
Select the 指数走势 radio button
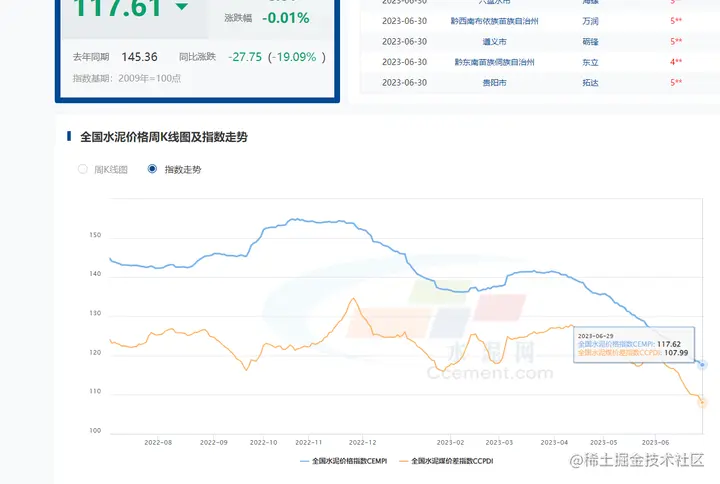coord(152,169)
